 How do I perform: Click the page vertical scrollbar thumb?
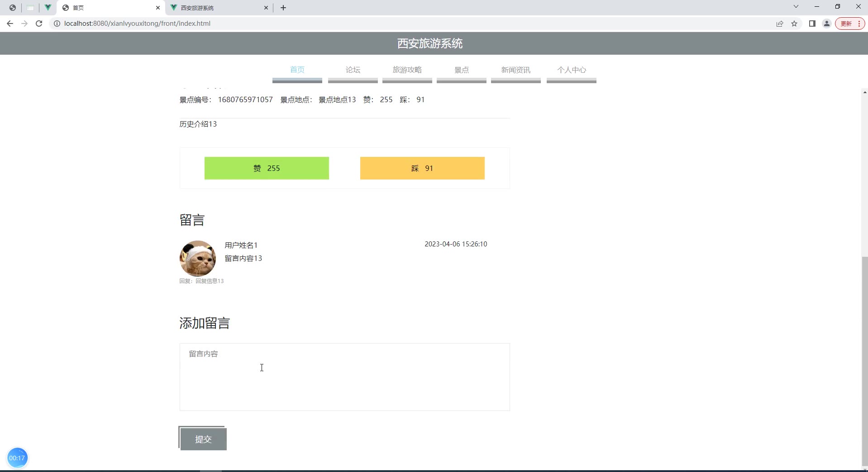[x=865, y=361]
